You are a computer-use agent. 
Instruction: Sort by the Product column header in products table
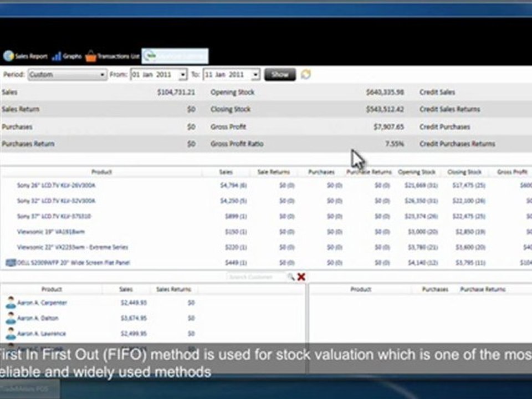pos(101,172)
